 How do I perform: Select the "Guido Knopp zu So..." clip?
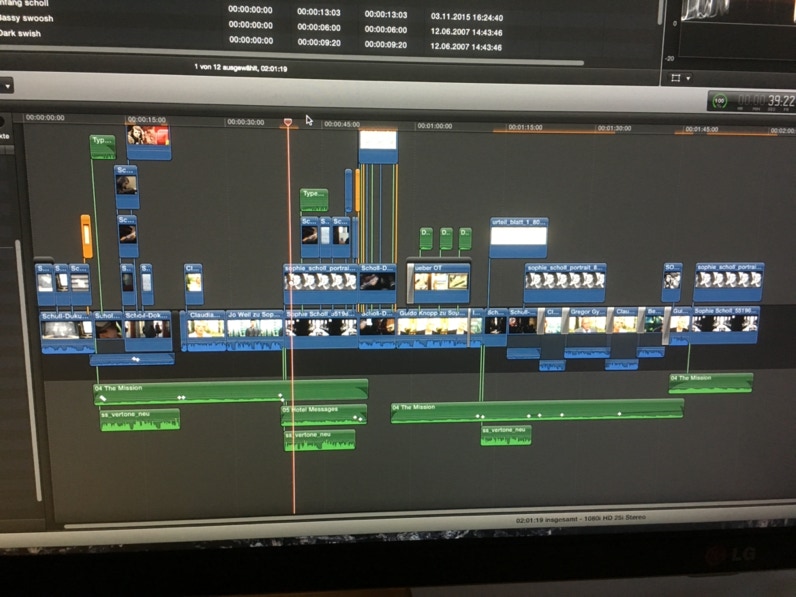tap(432, 326)
